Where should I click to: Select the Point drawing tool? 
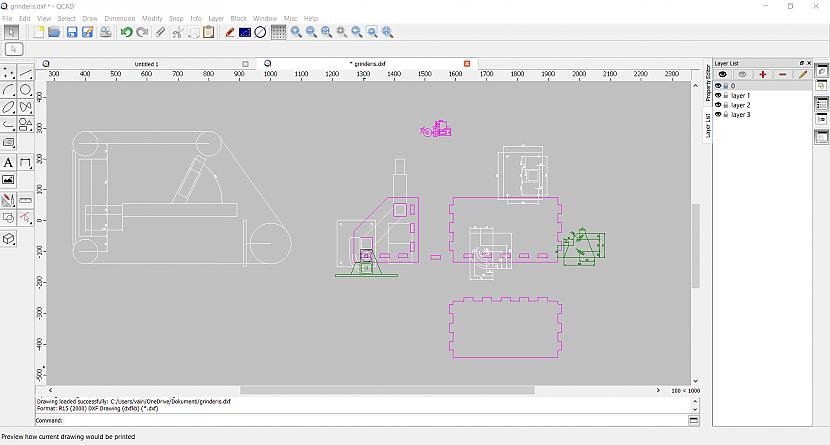coord(8,72)
